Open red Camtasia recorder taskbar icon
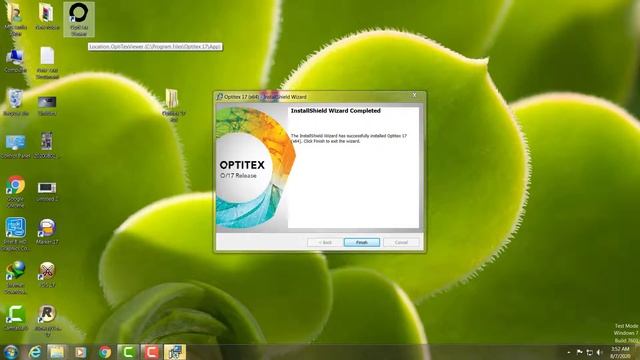 (x=151, y=352)
